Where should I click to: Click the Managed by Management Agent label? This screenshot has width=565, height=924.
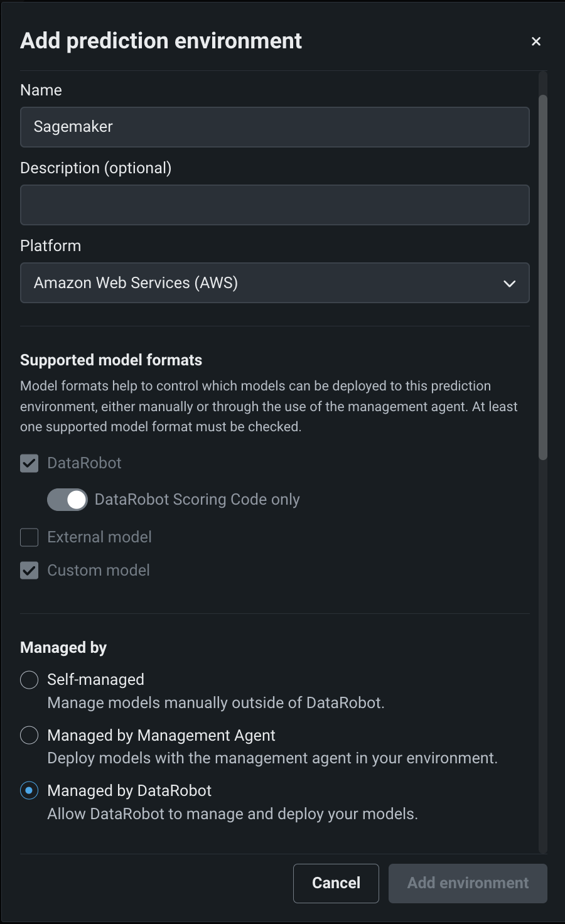tap(161, 735)
